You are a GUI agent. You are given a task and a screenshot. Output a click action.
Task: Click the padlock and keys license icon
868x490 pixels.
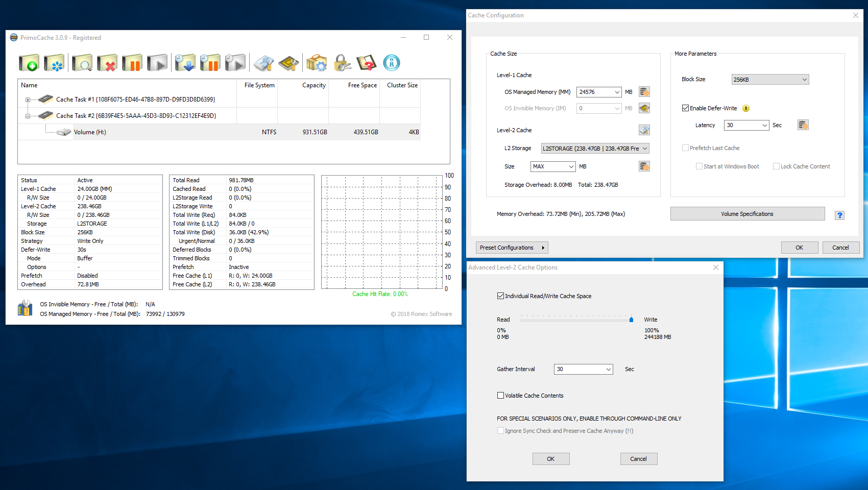(x=342, y=63)
